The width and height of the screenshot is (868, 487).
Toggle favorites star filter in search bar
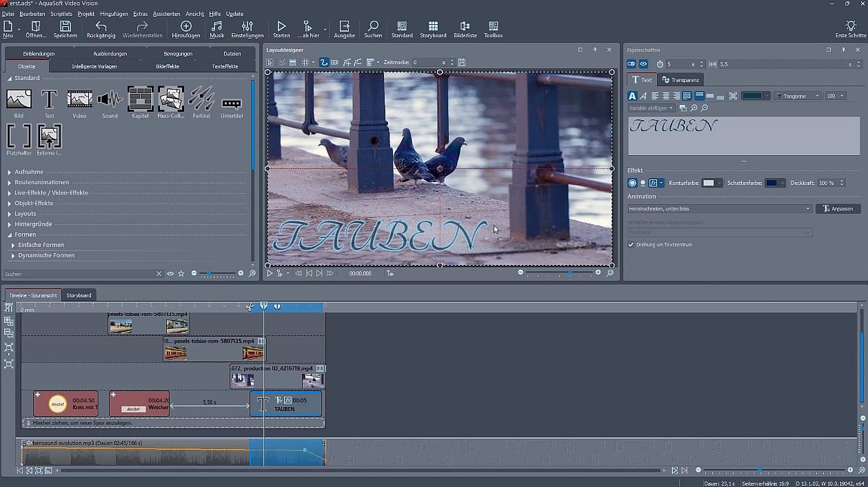(181, 274)
